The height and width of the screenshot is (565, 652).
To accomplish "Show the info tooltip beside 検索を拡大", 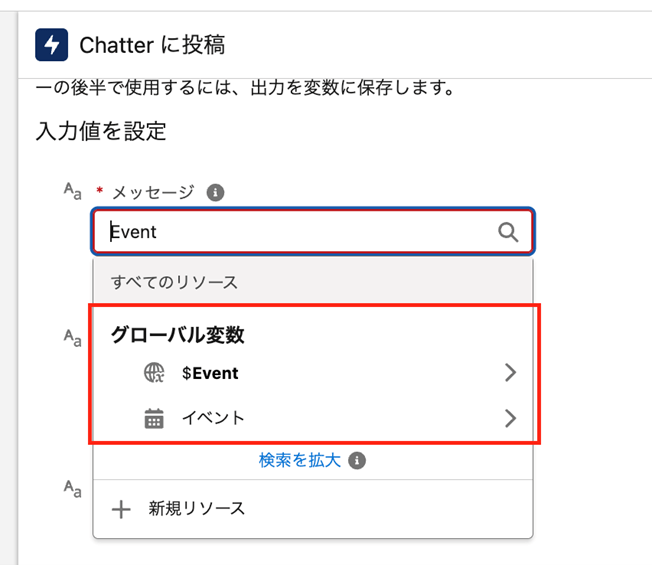I will pyautogui.click(x=358, y=461).
